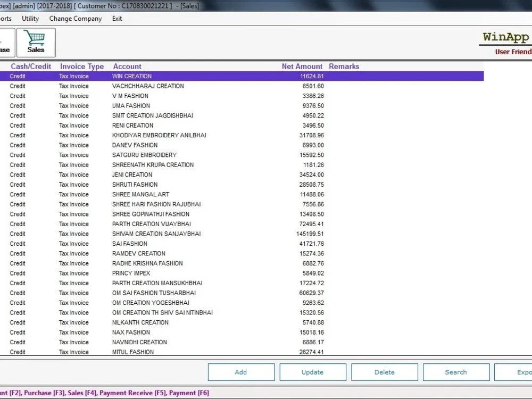The height and width of the screenshot is (399, 532).
Task: Click net amount 1181.26
Action: [313, 165]
